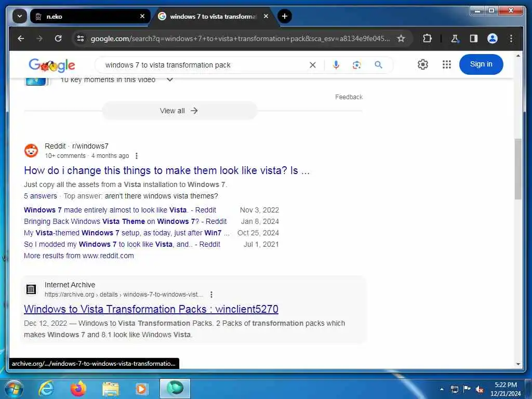The image size is (532, 399).
Task: Close the n.eko tab
Action: 142,16
